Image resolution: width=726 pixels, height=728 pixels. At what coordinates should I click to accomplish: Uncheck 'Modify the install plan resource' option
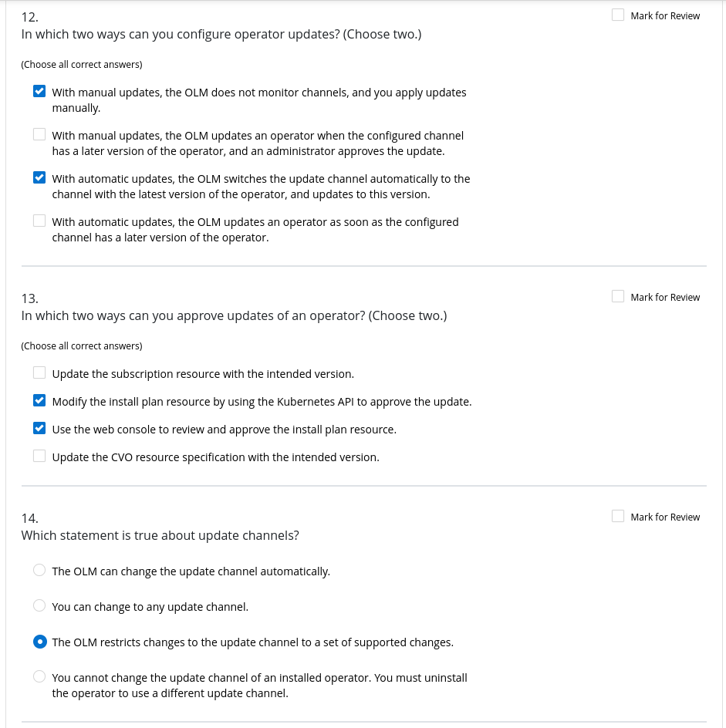[39, 400]
